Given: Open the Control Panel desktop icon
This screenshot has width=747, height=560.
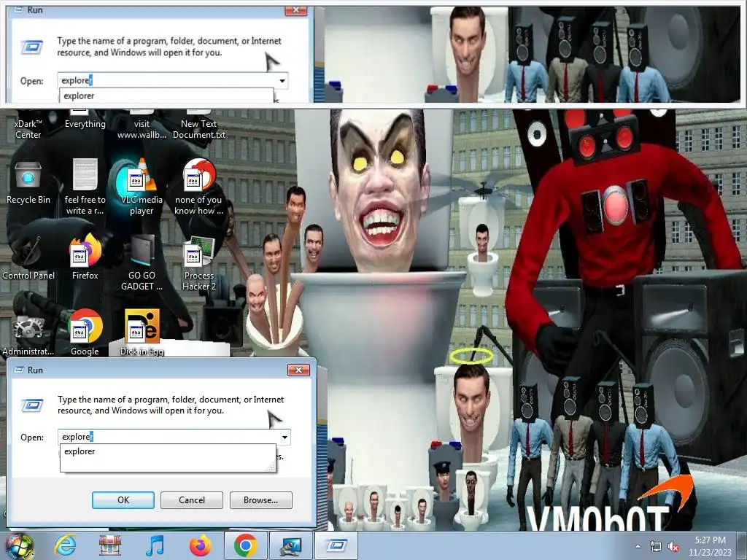Looking at the screenshot, I should point(28,259).
